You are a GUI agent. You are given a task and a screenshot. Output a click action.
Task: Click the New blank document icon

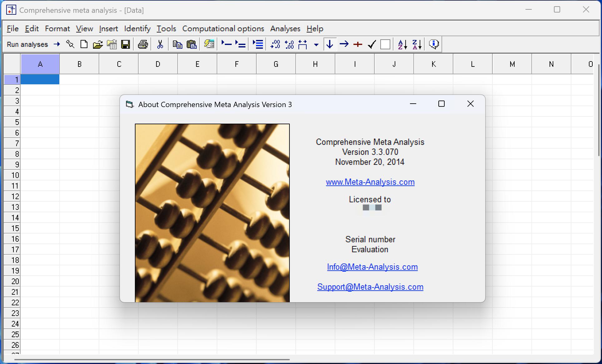click(84, 44)
